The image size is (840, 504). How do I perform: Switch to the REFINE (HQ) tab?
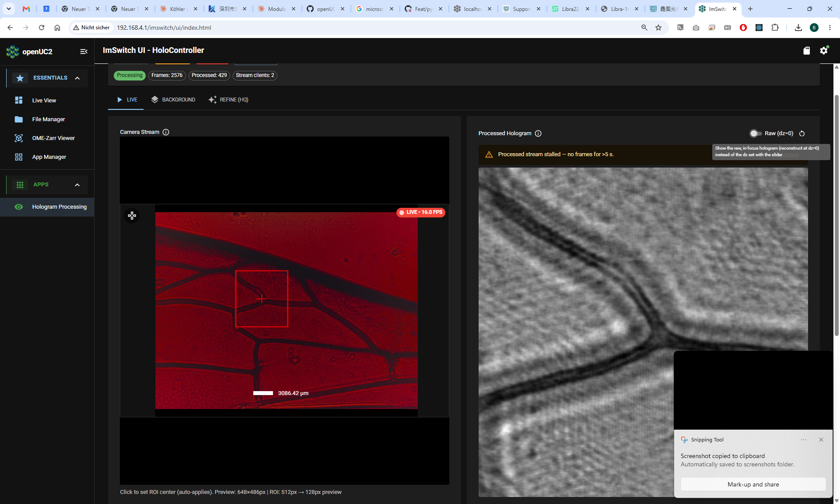[x=228, y=100]
